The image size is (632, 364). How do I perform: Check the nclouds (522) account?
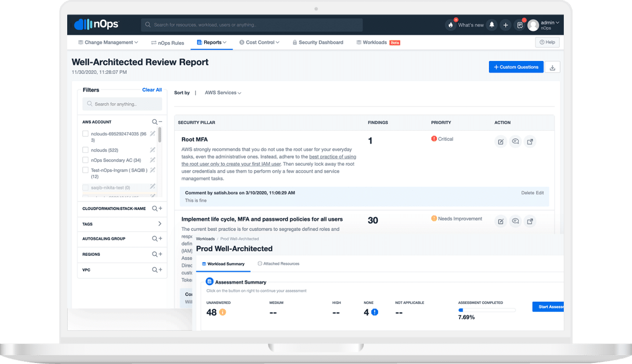click(86, 150)
